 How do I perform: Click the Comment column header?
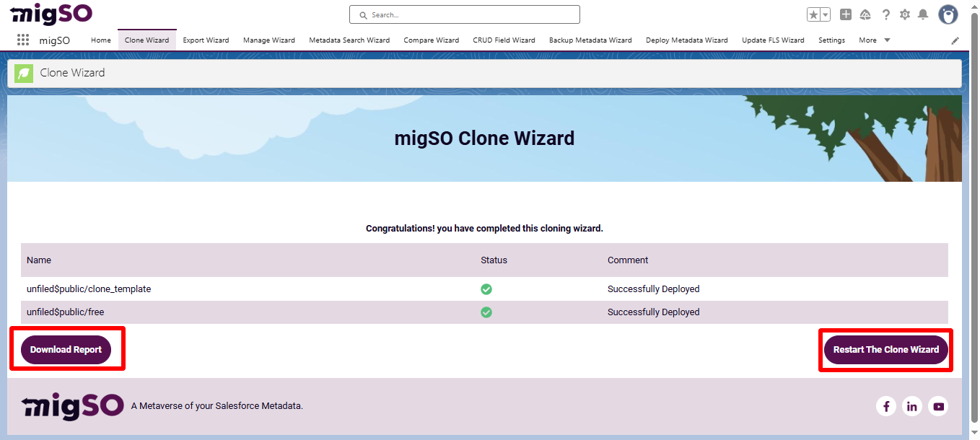(x=628, y=260)
